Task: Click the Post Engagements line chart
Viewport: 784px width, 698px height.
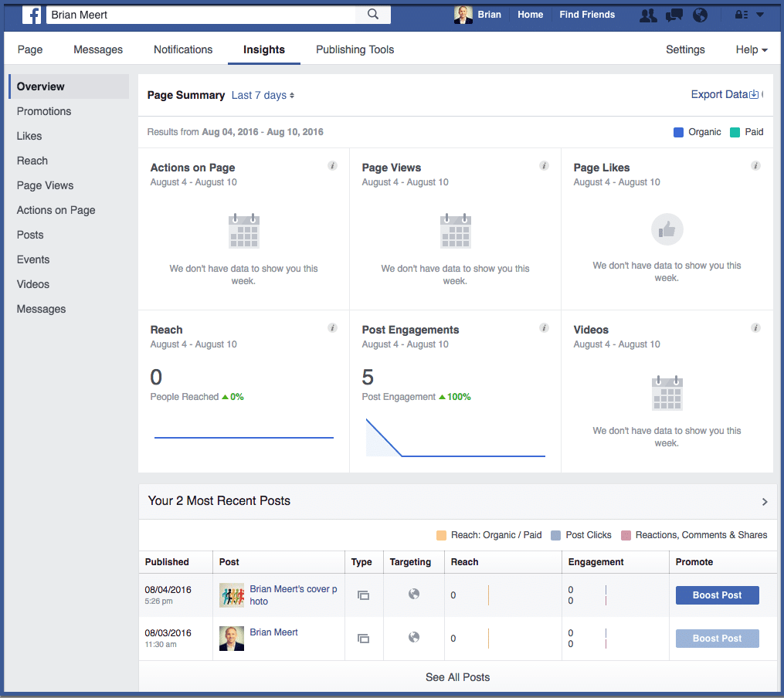Action: (456, 438)
